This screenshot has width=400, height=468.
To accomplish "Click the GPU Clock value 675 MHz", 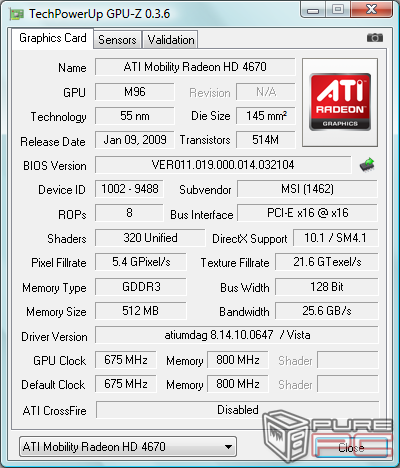I will coord(126,360).
